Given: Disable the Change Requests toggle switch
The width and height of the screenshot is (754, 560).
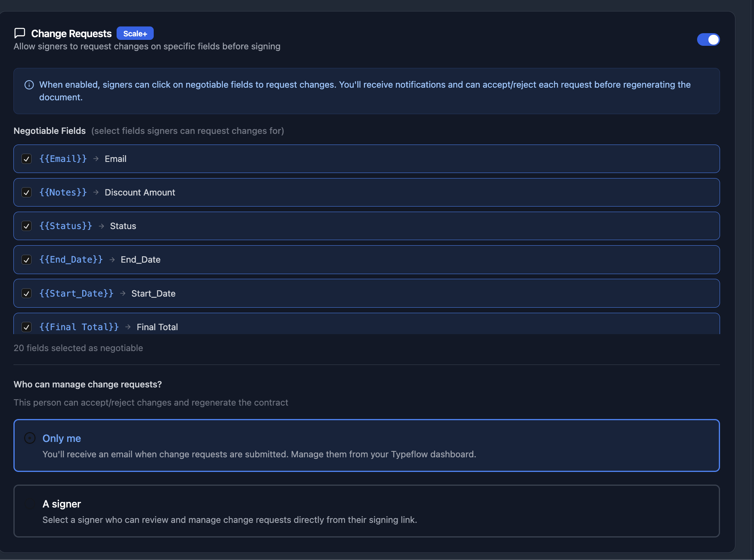Looking at the screenshot, I should point(708,39).
